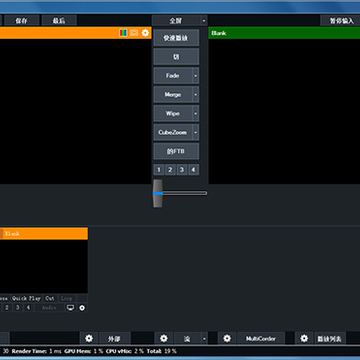Click the green Blank output title bar
The height and width of the screenshot is (360, 360).
284,33
